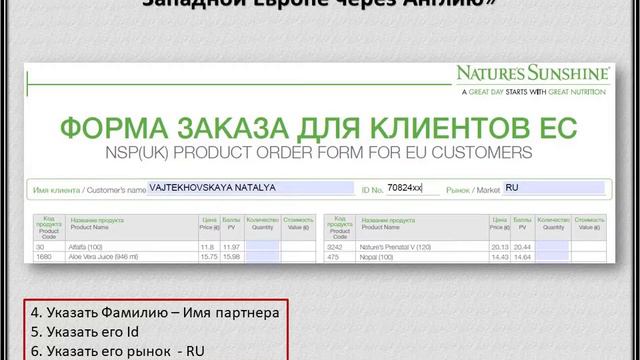Click the price '15.75' for Aloe Vera Juice

tap(209, 257)
